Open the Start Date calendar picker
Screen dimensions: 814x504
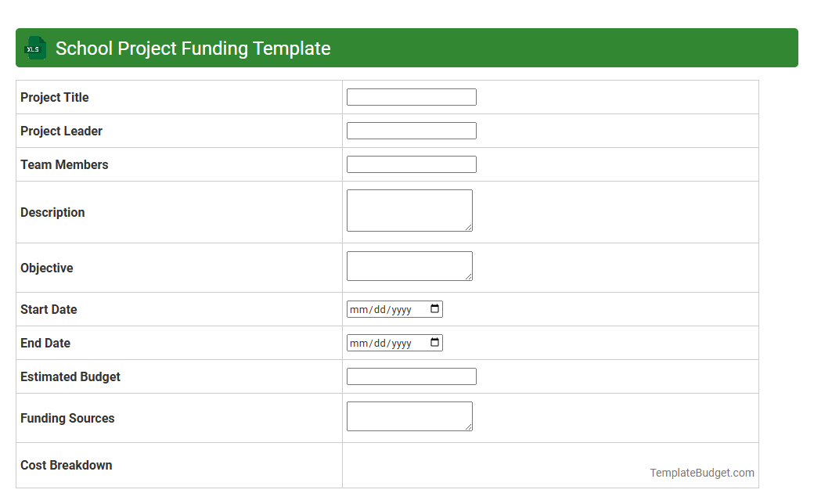435,308
